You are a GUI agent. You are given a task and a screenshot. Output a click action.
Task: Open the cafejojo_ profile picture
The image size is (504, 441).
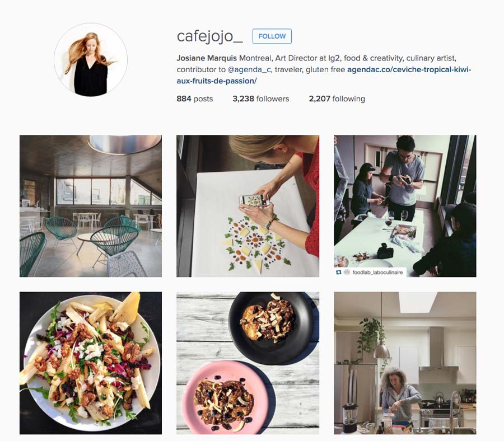point(91,60)
